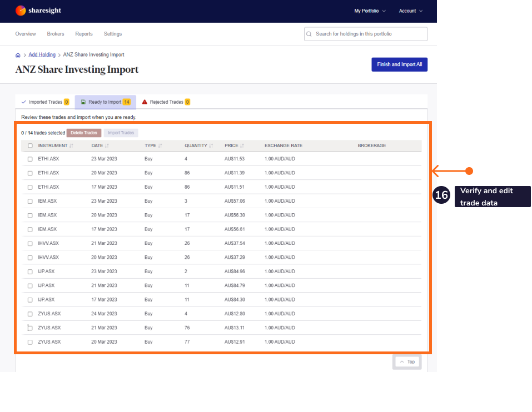Sort table by Date column
532x412 pixels.
[x=107, y=145]
